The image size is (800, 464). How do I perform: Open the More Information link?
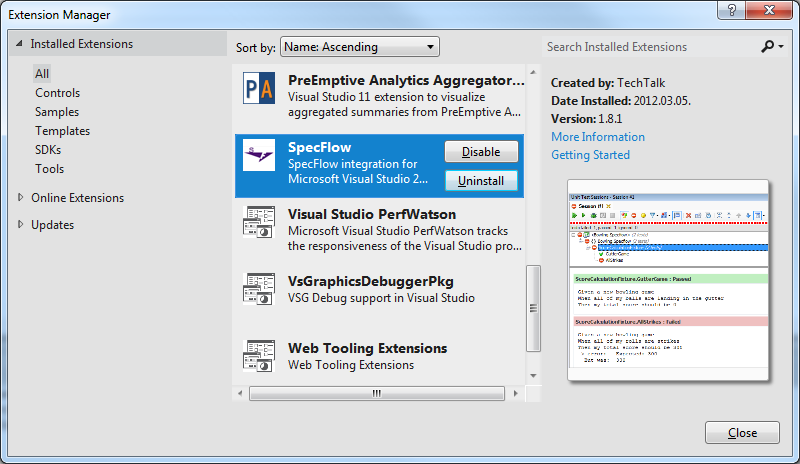(598, 137)
